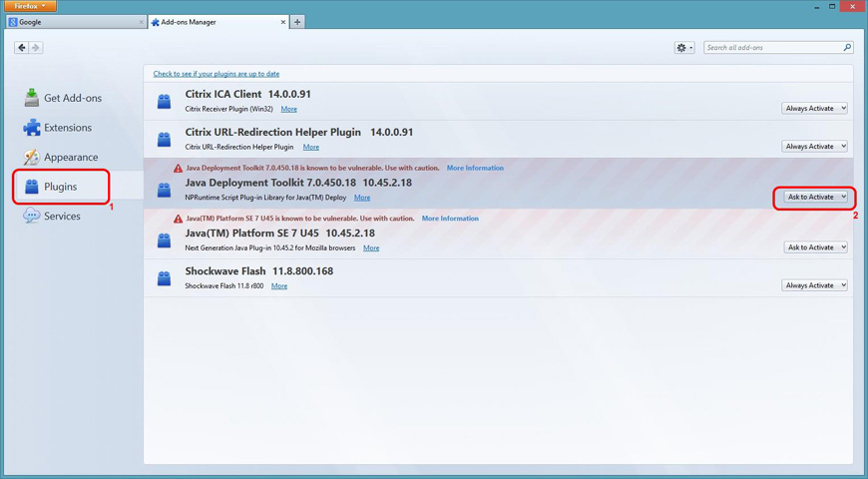This screenshot has height=479, width=868.
Task: Select Plugins category in sidebar
Action: (x=51, y=187)
